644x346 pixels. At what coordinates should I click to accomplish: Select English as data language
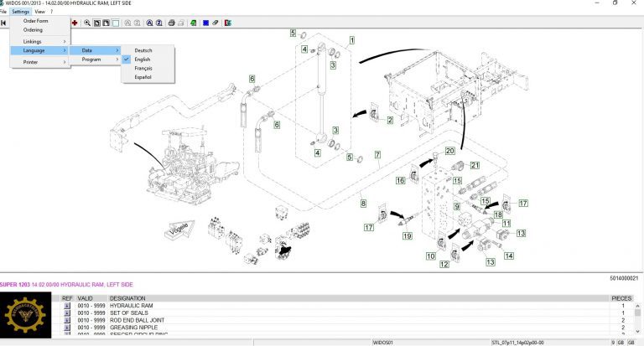click(143, 59)
